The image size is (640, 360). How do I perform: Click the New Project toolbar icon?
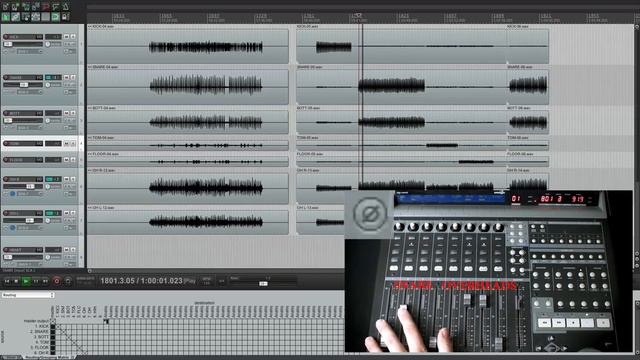click(5, 7)
